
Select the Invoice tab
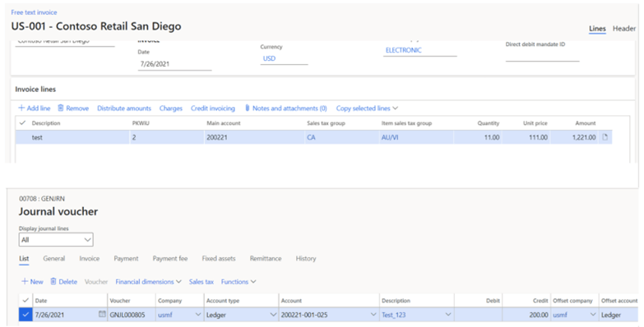(x=90, y=259)
